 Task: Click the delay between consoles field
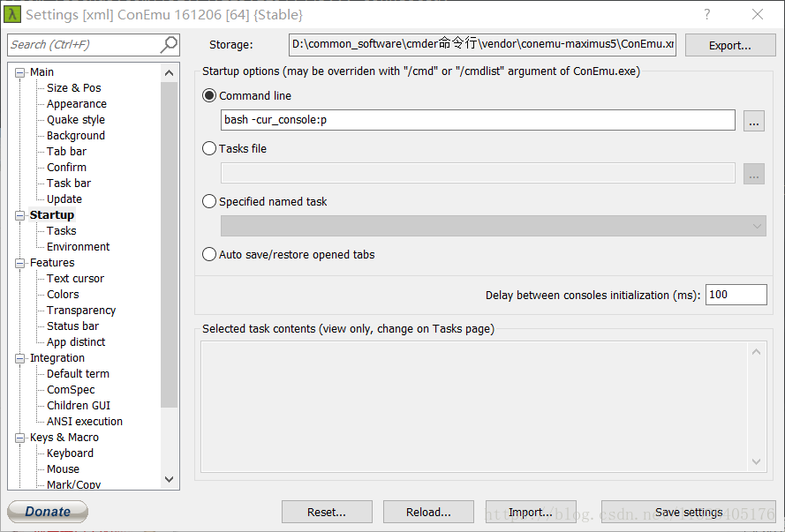coord(736,295)
